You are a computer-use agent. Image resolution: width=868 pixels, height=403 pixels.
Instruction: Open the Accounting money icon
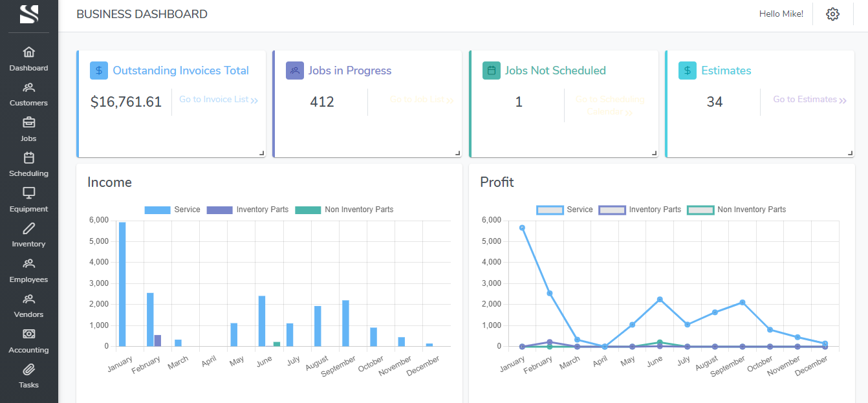tap(28, 334)
